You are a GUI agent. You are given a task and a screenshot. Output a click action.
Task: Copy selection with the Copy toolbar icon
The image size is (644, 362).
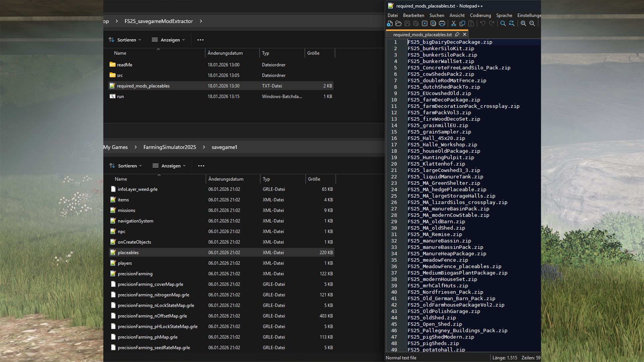[x=463, y=23]
